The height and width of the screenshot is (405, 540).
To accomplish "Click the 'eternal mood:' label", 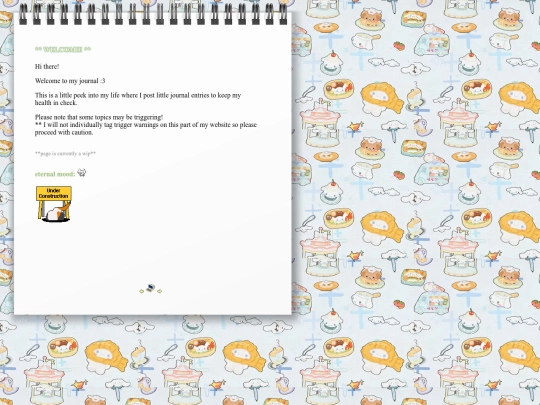I will [x=55, y=174].
